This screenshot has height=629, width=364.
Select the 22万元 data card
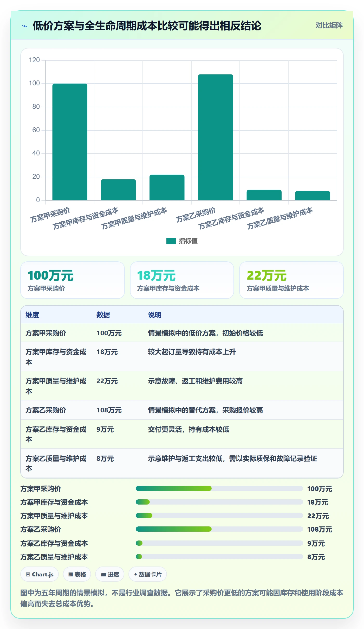coord(291,280)
